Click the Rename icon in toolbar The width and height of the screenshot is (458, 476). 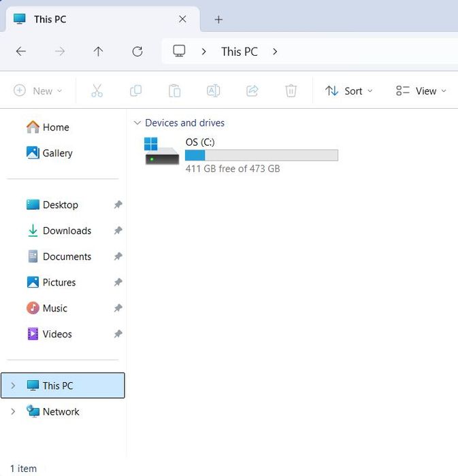click(213, 90)
